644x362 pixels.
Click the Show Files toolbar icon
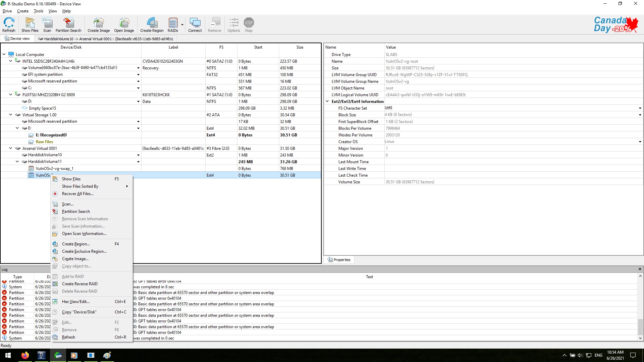(30, 25)
